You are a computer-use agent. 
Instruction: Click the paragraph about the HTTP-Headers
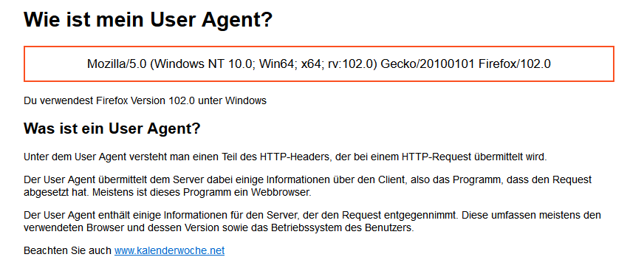(286, 157)
